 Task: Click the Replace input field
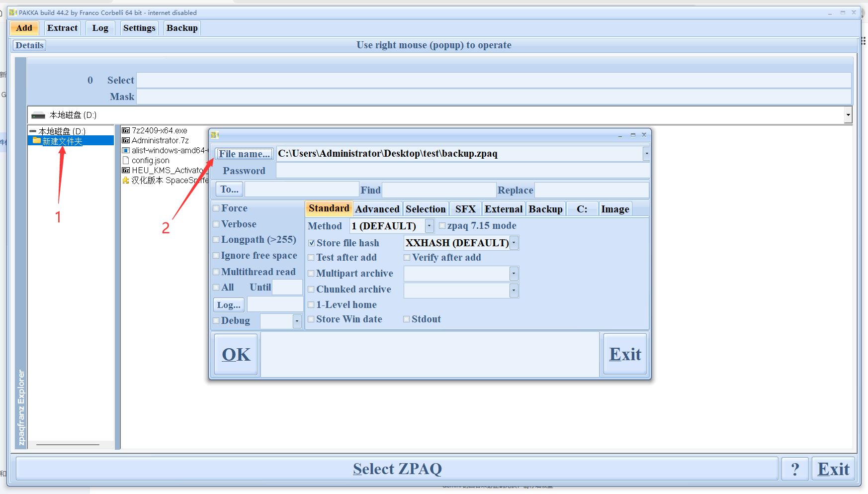[592, 190]
